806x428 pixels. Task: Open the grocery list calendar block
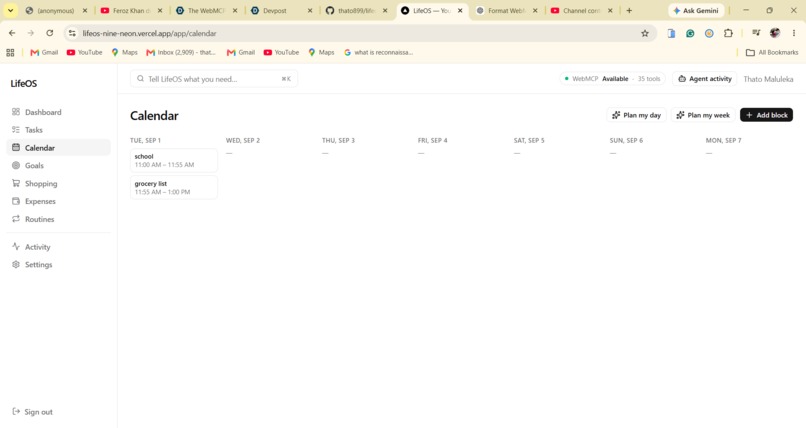174,188
